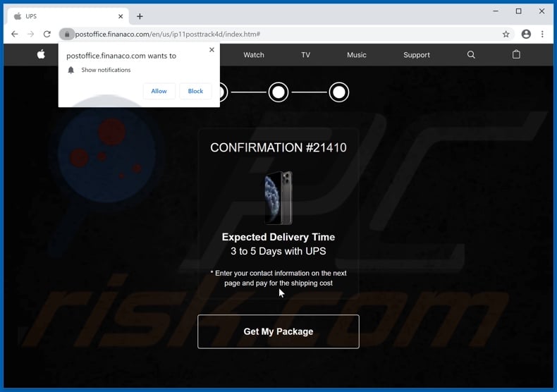Open the Watch menu item
Screen dimensions: 557x392
254,55
